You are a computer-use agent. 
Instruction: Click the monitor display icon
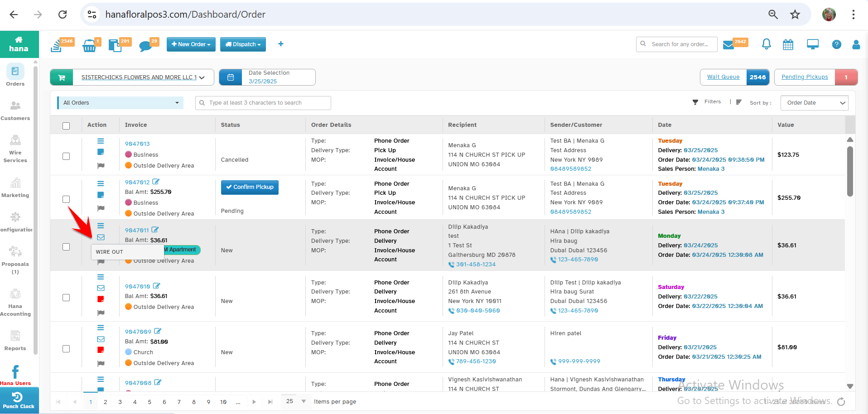(x=813, y=44)
